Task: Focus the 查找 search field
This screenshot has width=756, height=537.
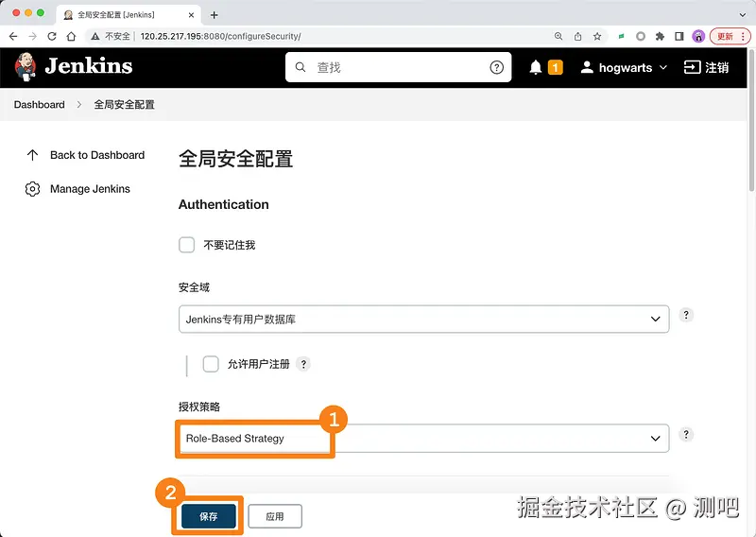Action: pyautogui.click(x=398, y=67)
